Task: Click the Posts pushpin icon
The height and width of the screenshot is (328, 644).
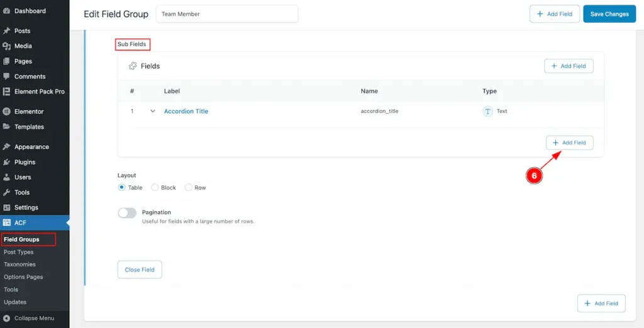Action: coord(7,31)
